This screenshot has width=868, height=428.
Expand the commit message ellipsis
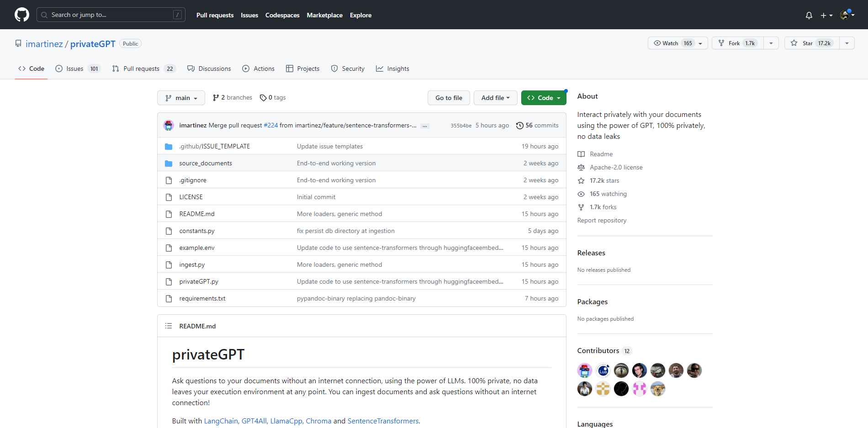[x=425, y=126]
